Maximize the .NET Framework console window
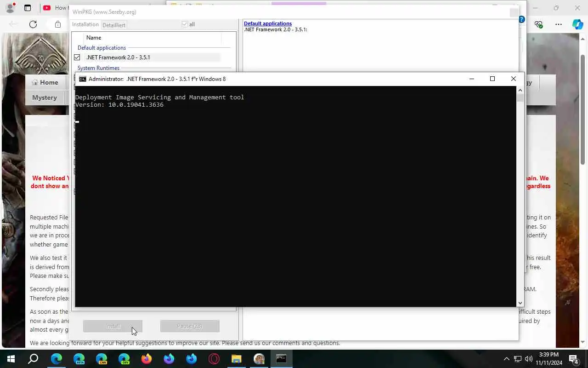Viewport: 588px width, 368px height. coord(492,79)
